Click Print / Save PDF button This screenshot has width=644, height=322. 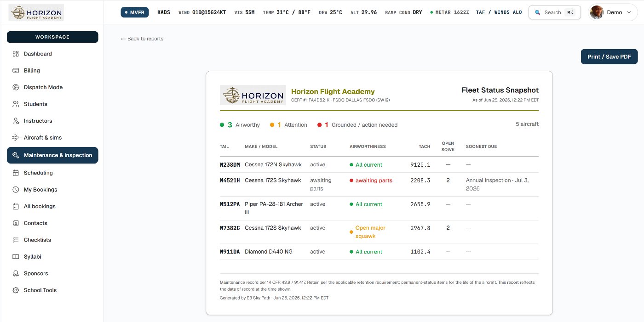click(609, 56)
